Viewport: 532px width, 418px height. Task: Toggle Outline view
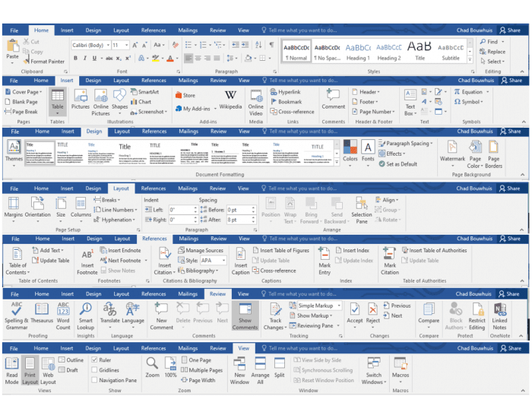click(71, 360)
